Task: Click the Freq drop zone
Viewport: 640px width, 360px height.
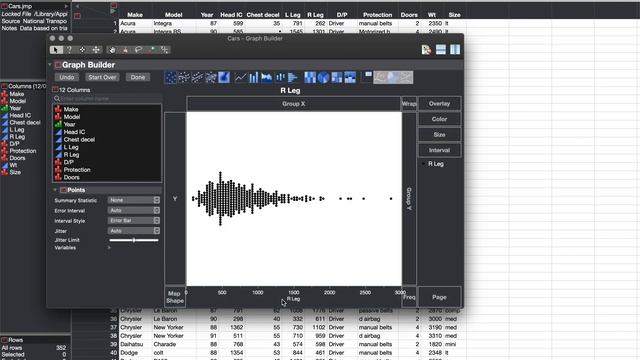Action: [x=409, y=297]
